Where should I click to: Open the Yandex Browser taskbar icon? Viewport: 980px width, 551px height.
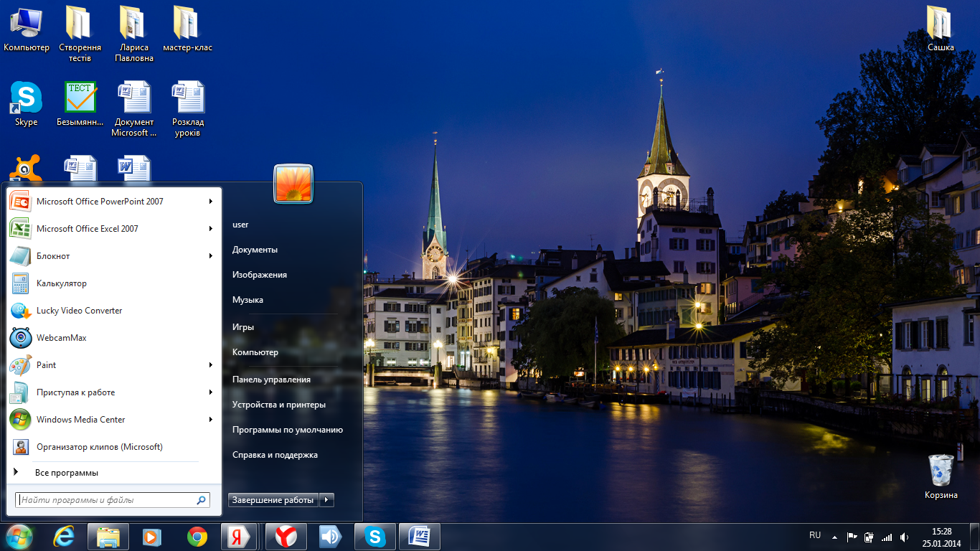point(286,537)
